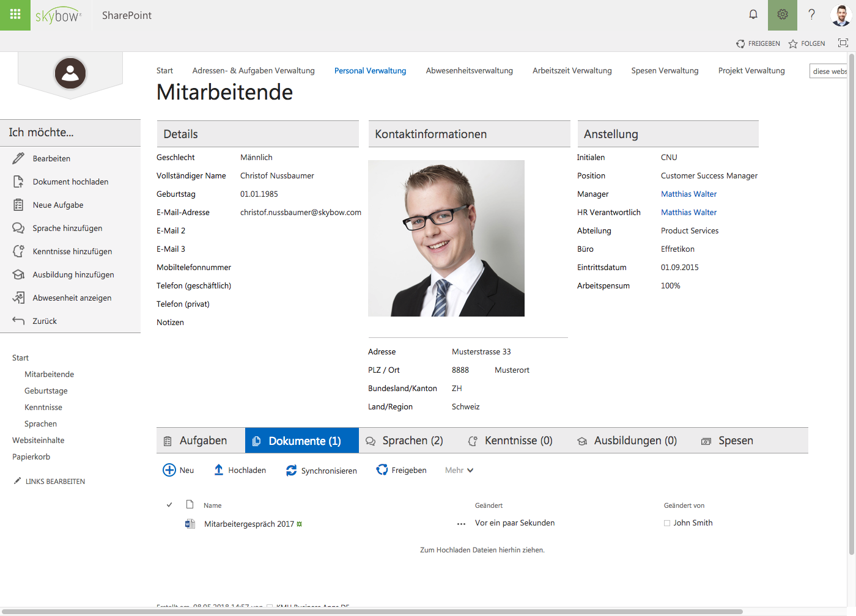Click the Synchronisieren sync icon

[x=292, y=471]
